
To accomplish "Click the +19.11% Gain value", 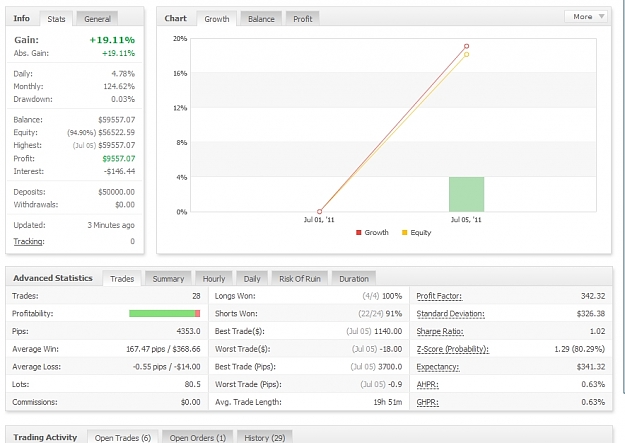I will tap(112, 40).
